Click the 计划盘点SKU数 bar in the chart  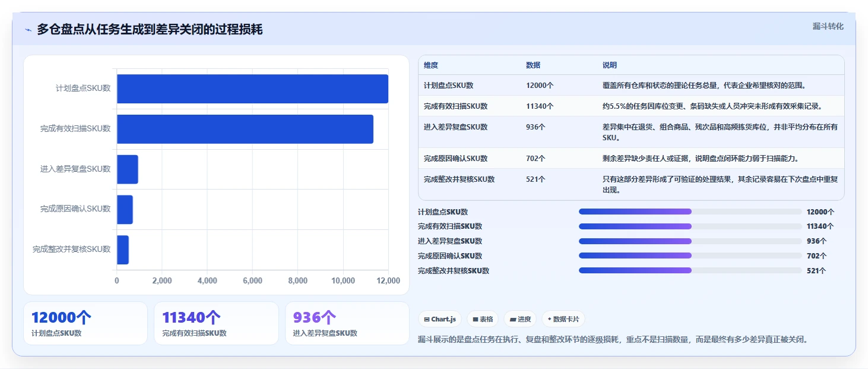(x=252, y=89)
